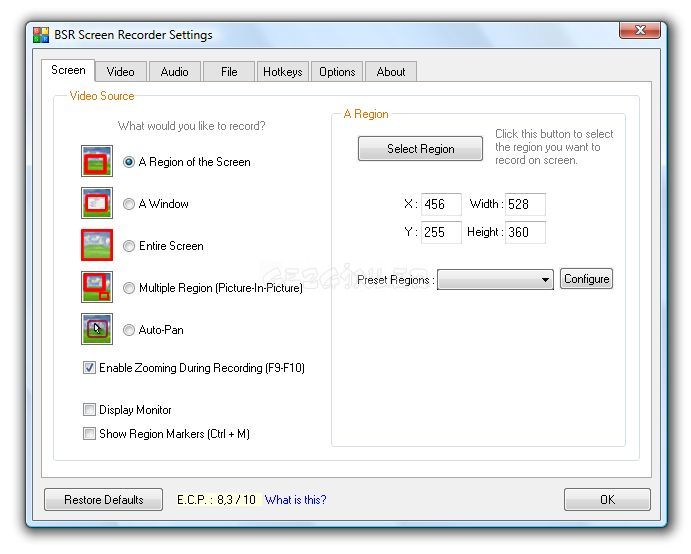691x554 pixels.
Task: Click the Width input field
Action: [525, 204]
